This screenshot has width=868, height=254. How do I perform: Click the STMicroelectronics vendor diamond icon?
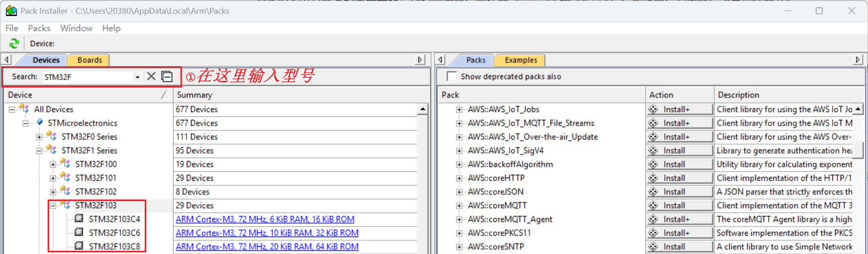40,122
